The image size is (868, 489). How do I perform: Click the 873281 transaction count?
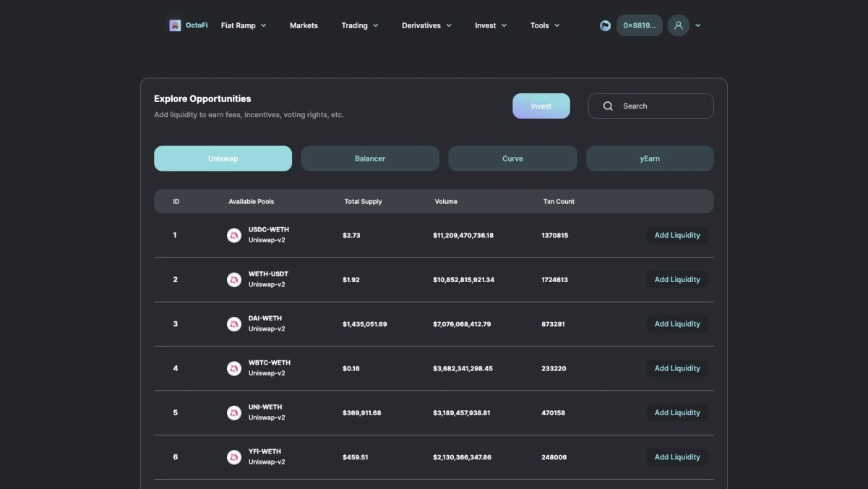(553, 324)
